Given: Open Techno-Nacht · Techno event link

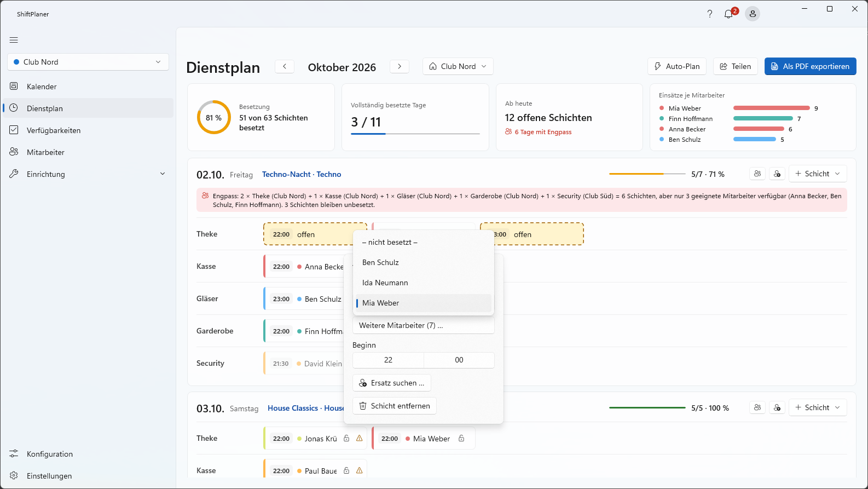Looking at the screenshot, I should pyautogui.click(x=302, y=174).
